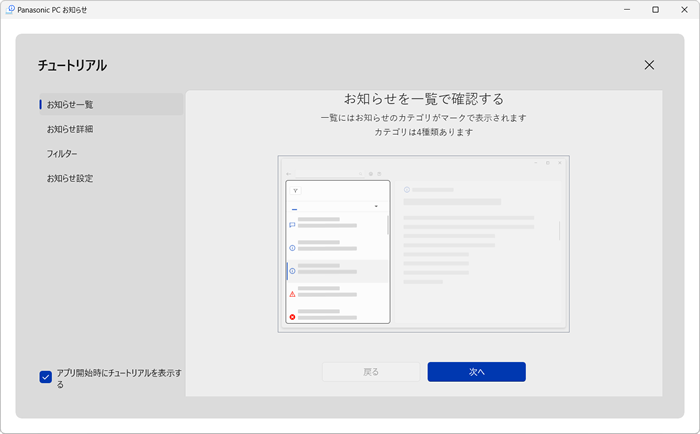This screenshot has height=434, width=700.
Task: Uncheck the show tutorial at app startup checkbox
Action: point(46,377)
